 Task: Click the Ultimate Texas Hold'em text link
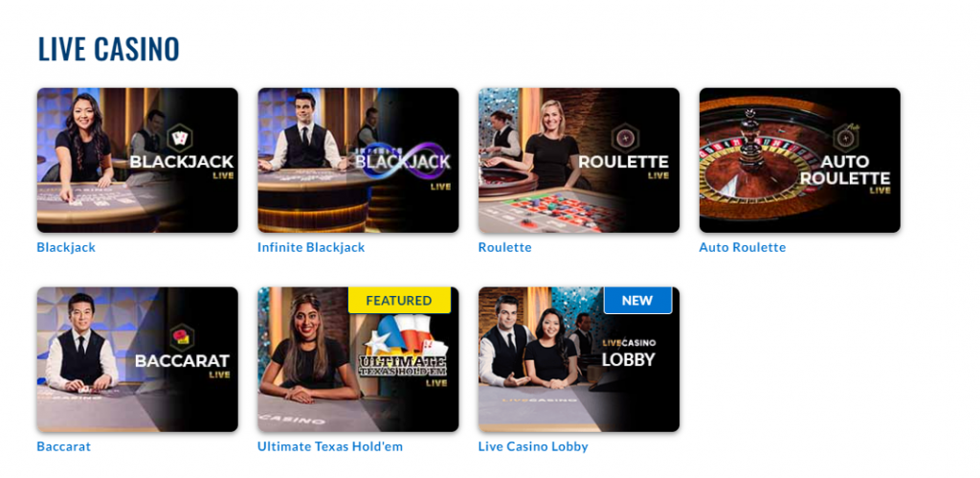330,446
